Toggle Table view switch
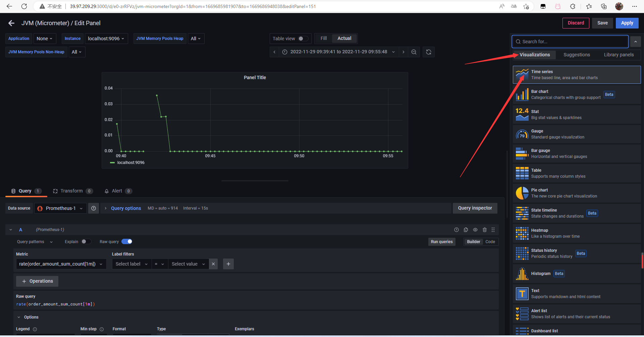 (303, 39)
